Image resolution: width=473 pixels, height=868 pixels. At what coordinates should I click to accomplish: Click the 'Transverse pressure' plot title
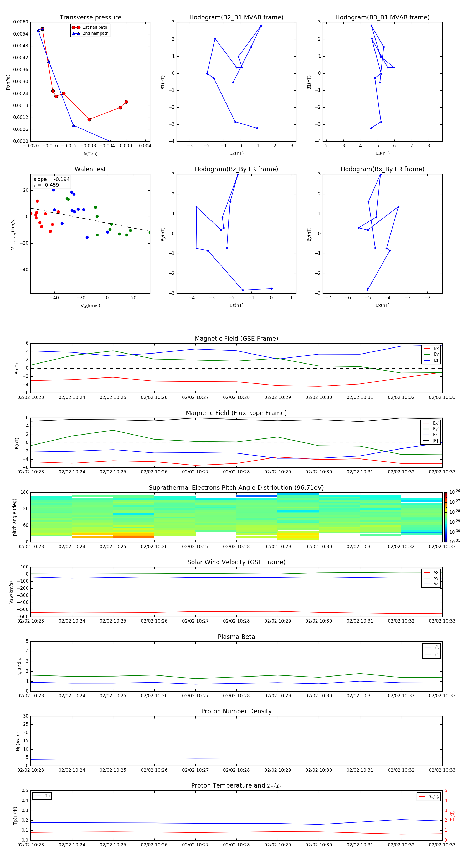(90, 18)
